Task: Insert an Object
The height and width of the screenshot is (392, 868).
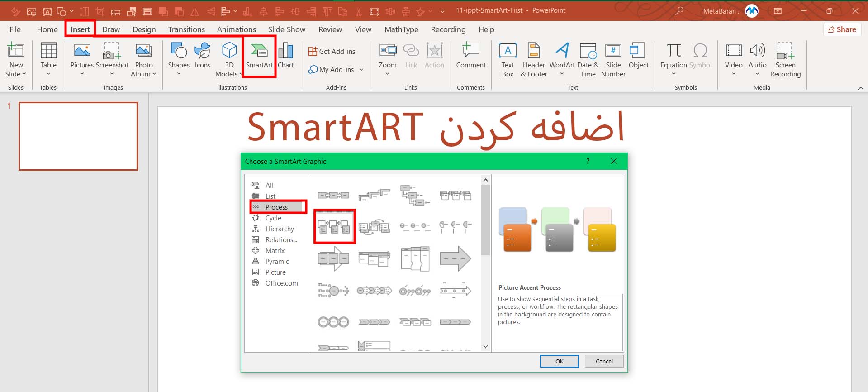Action: [x=638, y=56]
